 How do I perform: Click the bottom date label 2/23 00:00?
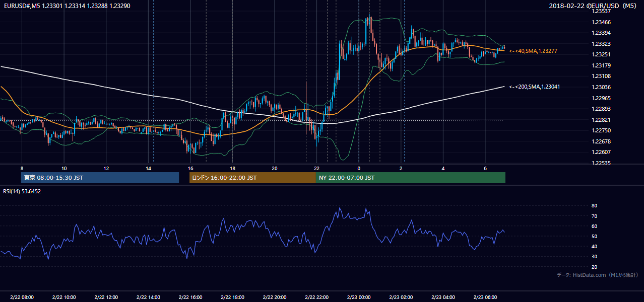[x=359, y=297]
